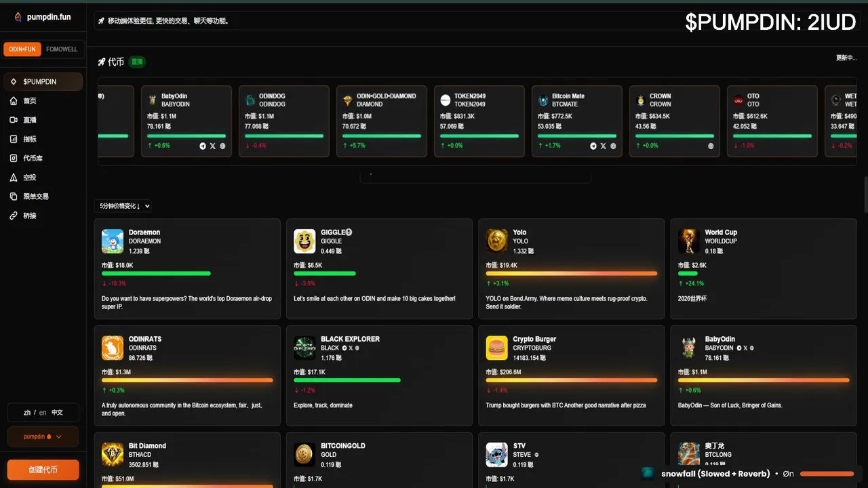Open the BLACK EXPLORER token title
The width and height of the screenshot is (868, 488).
(350, 339)
